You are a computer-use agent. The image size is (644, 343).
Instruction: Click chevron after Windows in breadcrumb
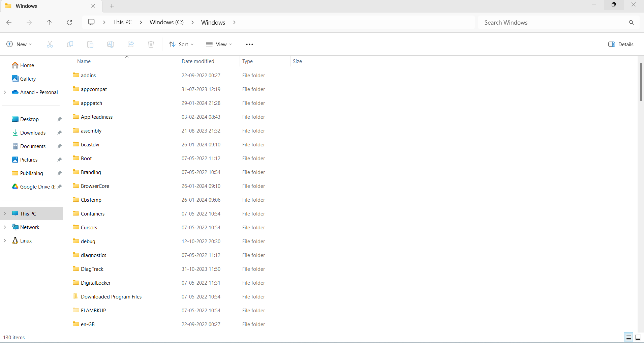point(234,22)
